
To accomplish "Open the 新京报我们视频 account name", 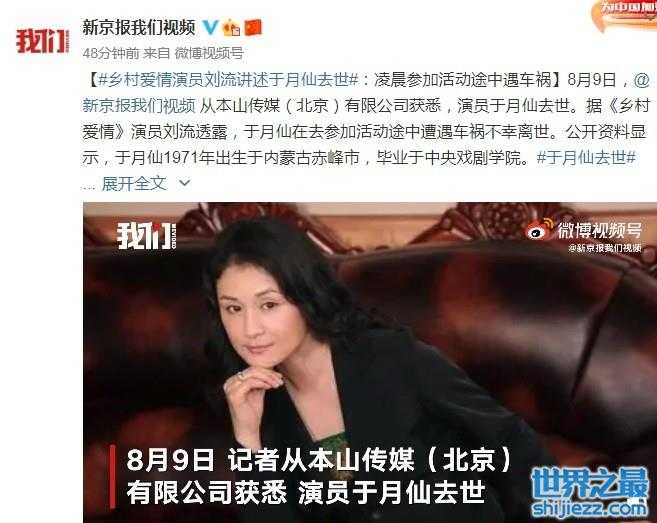I will point(139,28).
